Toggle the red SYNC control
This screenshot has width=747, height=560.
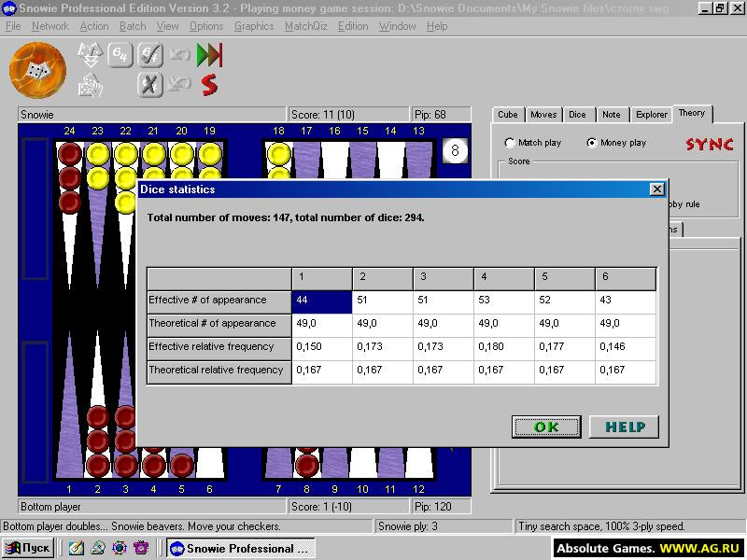point(710,144)
